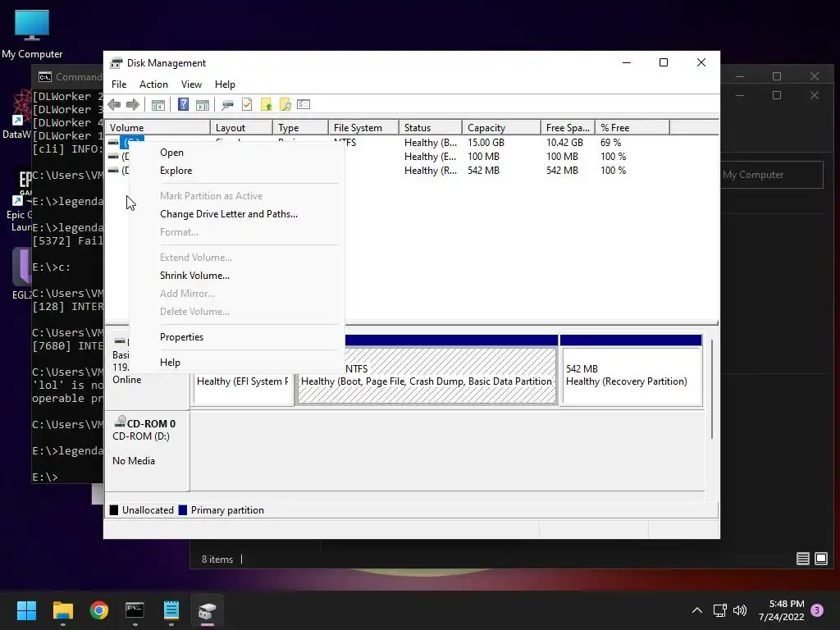840x630 pixels.
Task: Click the Open folder toolbar icon with green arrow
Action: coord(267,104)
